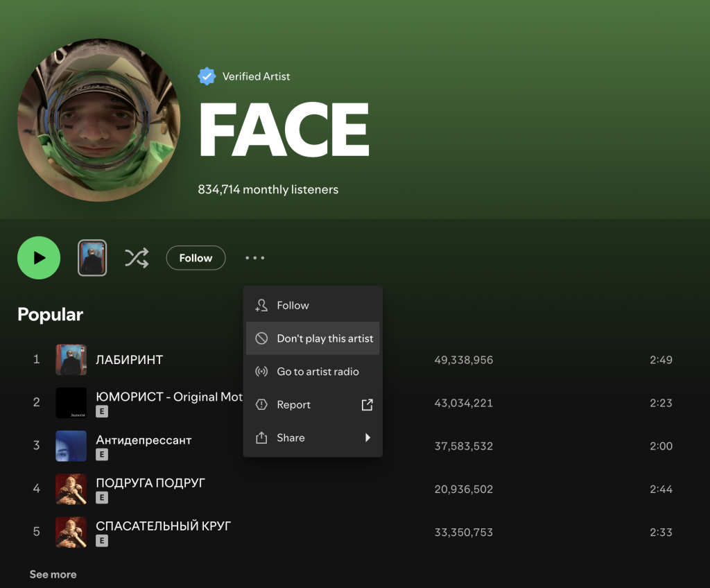Choose Report from the context menu
The height and width of the screenshot is (588, 710).
coord(313,404)
